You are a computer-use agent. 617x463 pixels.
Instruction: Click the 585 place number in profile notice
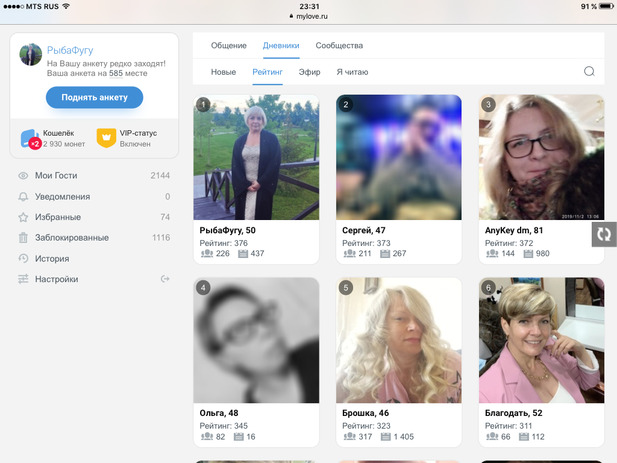click(116, 73)
